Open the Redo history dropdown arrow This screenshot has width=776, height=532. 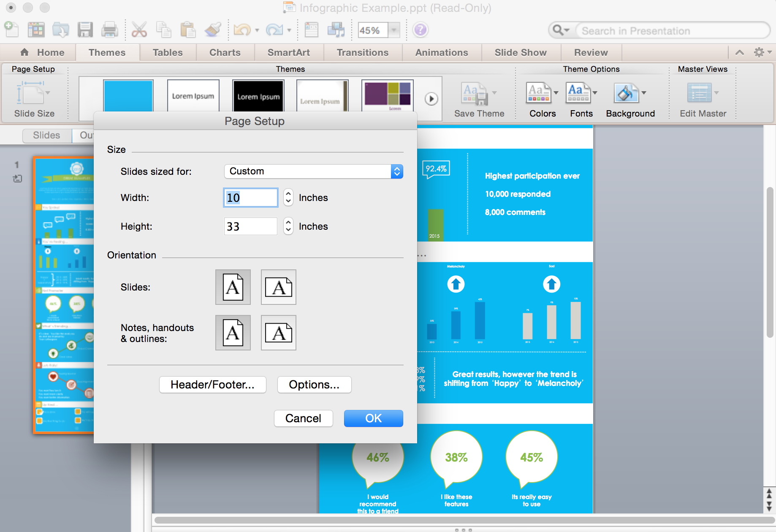(x=289, y=30)
